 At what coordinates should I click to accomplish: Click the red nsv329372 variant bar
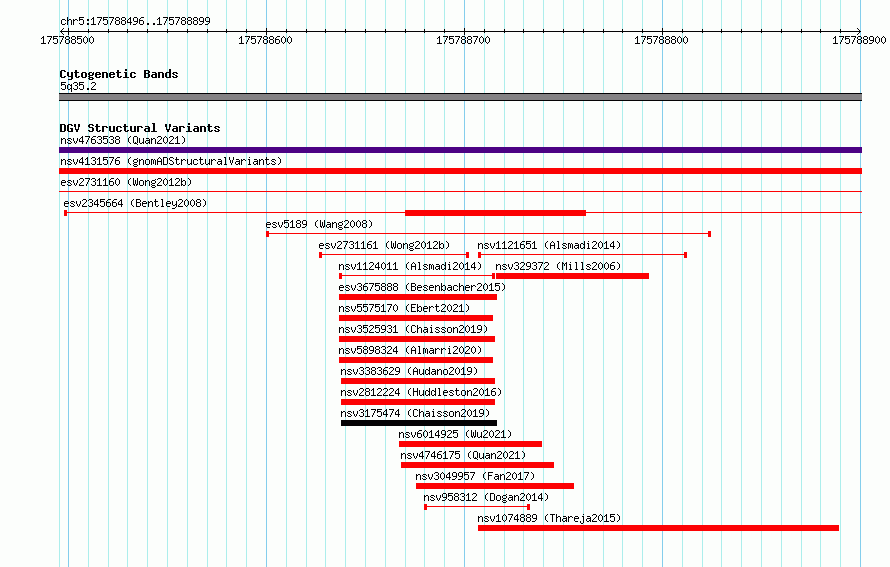(x=572, y=276)
